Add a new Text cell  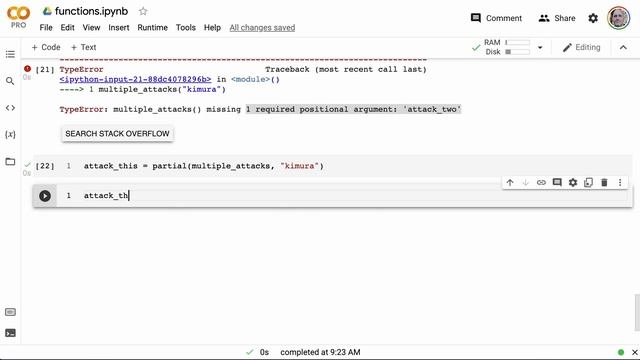[x=84, y=47]
